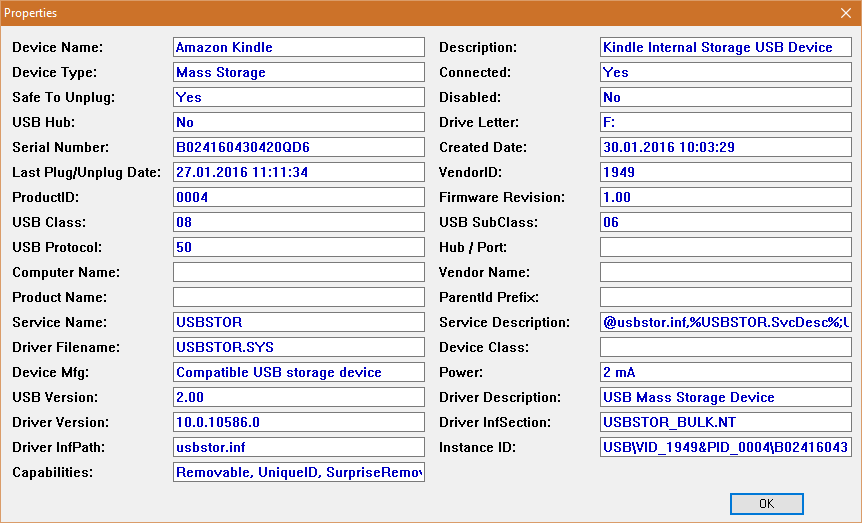Click the empty Hub / Port field
Screen dimensions: 862x523
point(726,247)
